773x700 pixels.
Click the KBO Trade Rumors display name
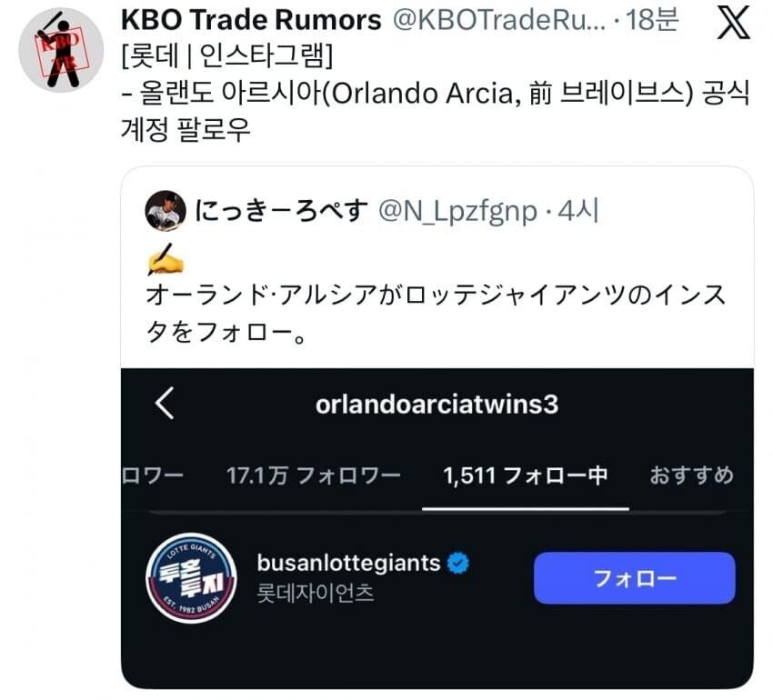251,20
